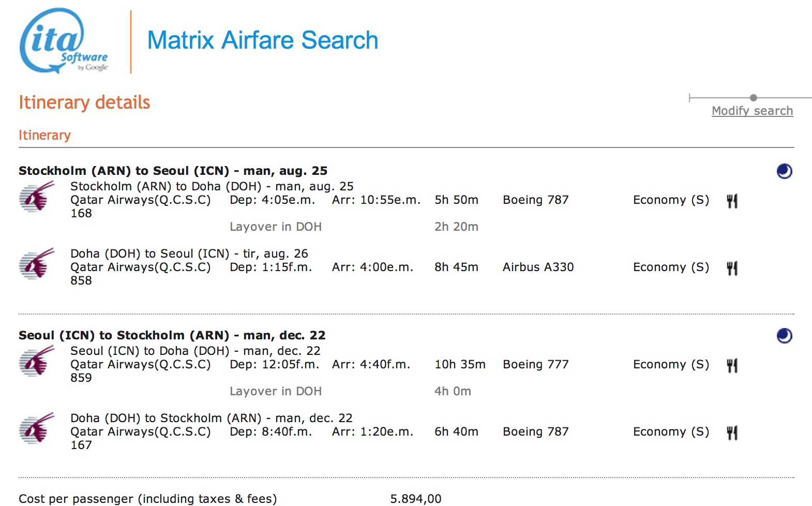
Task: Click Qatar Airways logo for flight 167
Action: [37, 428]
